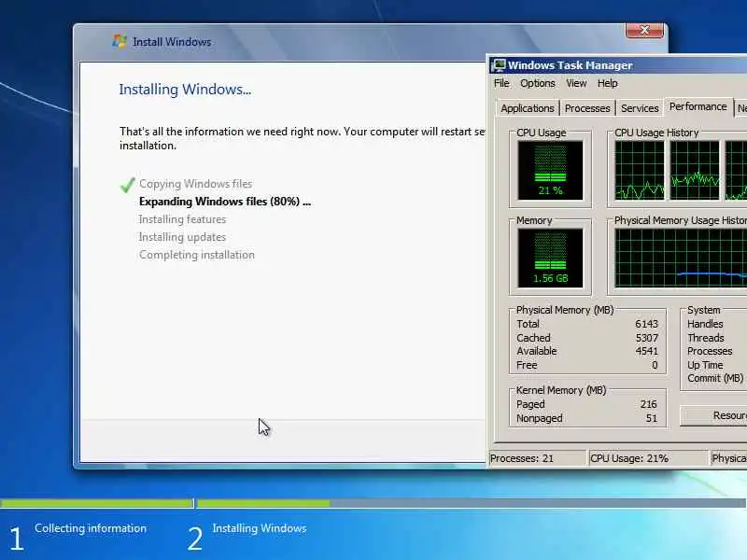747x560 pixels.
Task: Click 'Processes: 21' in the status bar
Action: tap(522, 458)
